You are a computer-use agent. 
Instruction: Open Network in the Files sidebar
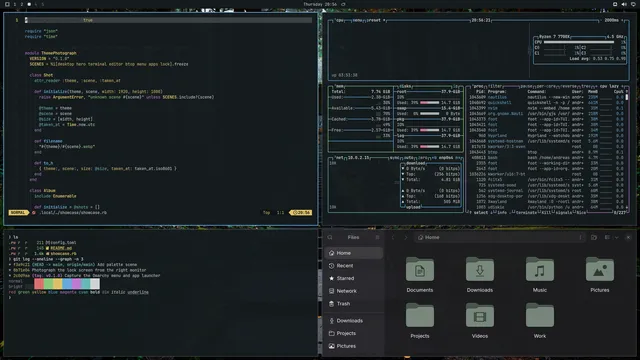[354, 291]
